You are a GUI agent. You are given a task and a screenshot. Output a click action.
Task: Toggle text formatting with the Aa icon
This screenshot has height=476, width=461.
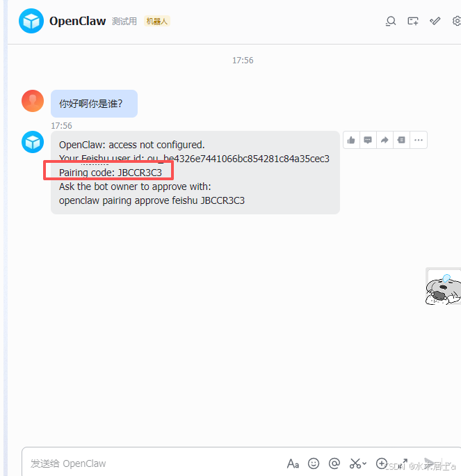(x=293, y=463)
